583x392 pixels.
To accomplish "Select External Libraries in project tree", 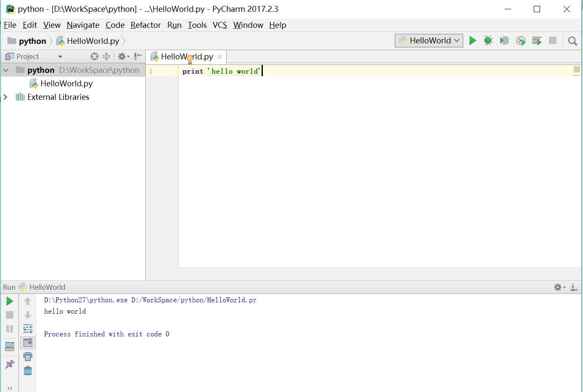I will [x=58, y=97].
